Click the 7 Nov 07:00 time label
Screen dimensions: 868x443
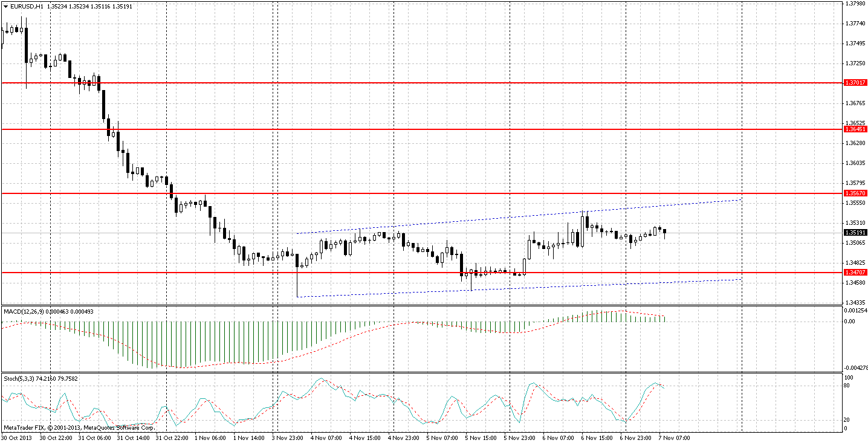point(675,438)
